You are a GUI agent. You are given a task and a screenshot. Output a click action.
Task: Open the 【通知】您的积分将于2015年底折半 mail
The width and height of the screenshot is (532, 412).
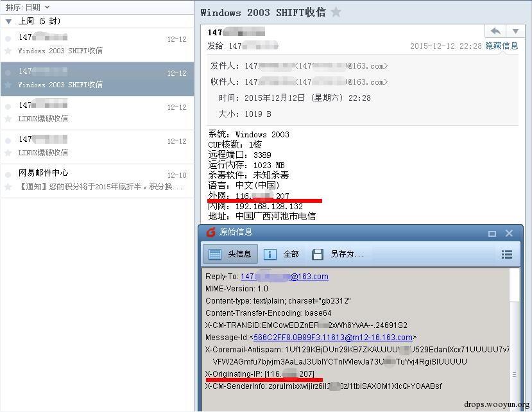click(97, 181)
